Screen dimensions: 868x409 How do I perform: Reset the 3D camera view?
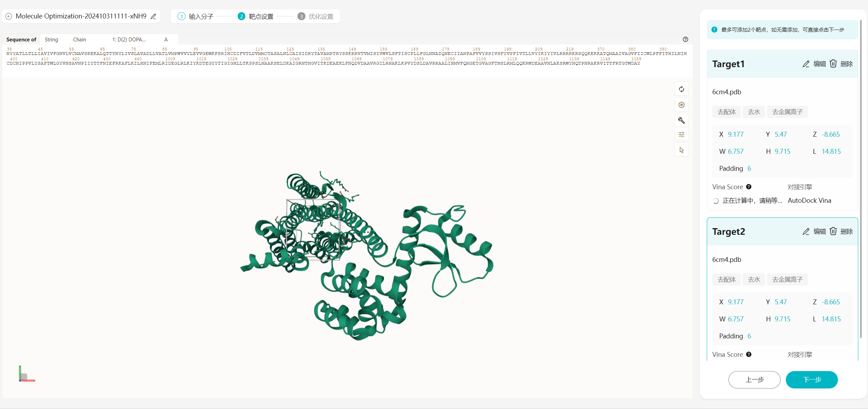[x=681, y=89]
